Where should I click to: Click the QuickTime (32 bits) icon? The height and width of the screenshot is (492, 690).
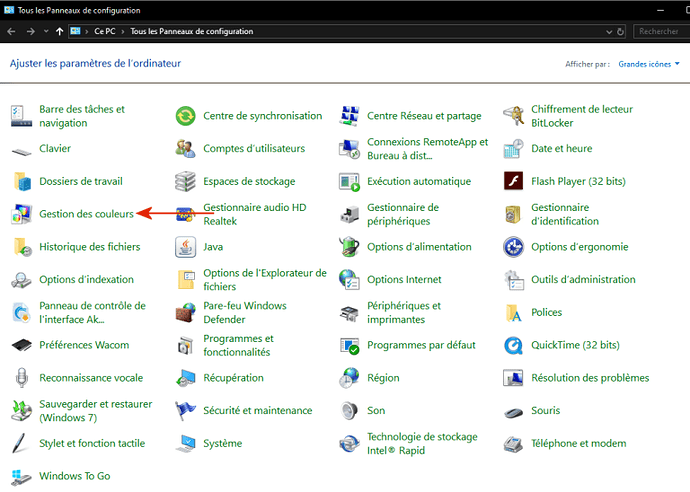pos(513,345)
